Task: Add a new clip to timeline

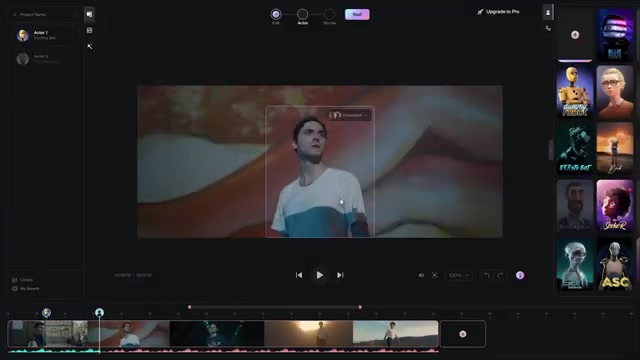Action: coord(463,334)
